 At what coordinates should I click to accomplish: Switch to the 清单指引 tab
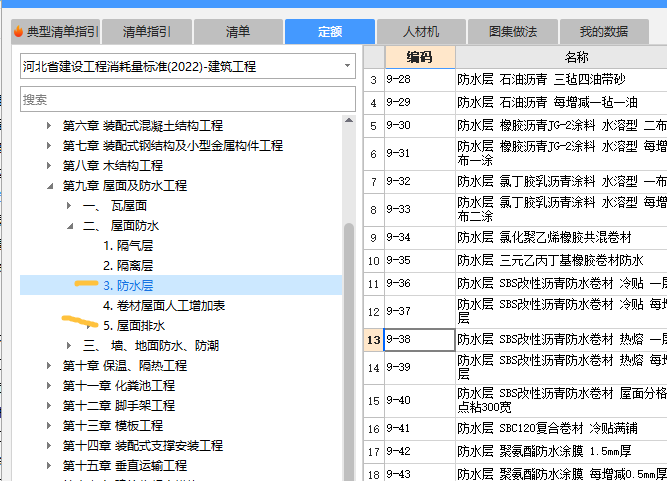[147, 31]
